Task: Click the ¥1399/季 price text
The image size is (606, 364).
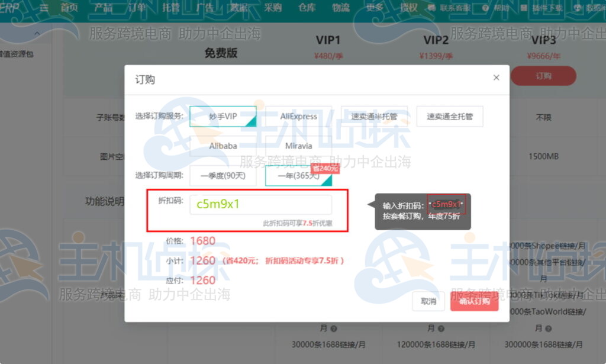Action: coord(436,56)
